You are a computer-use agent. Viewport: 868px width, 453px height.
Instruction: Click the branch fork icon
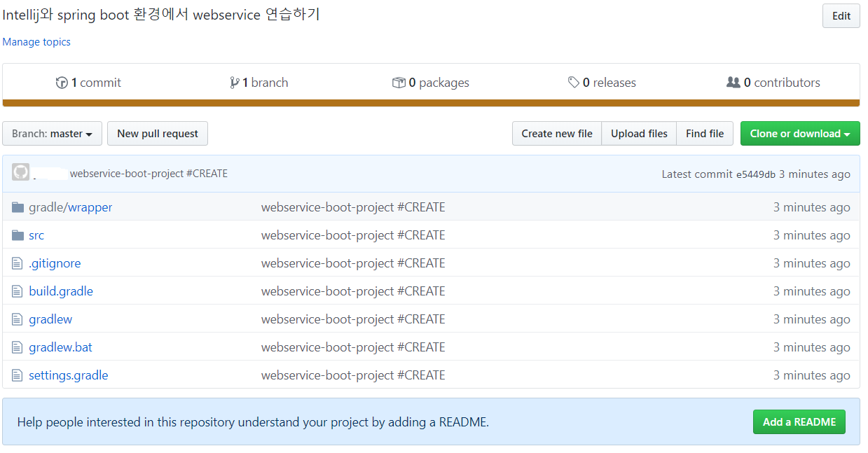(234, 83)
